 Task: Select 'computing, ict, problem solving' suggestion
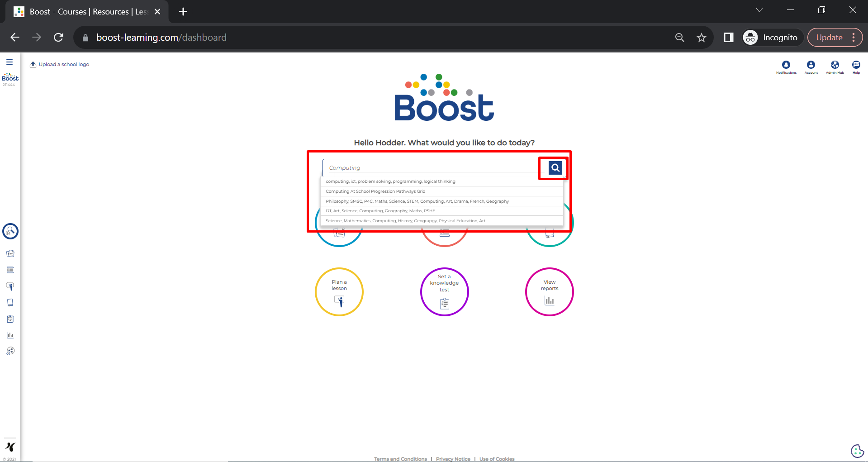click(390, 181)
